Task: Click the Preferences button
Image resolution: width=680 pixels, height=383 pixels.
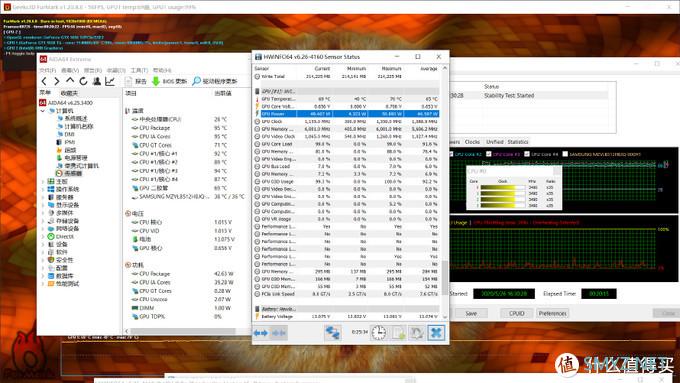Action: coord(552,313)
